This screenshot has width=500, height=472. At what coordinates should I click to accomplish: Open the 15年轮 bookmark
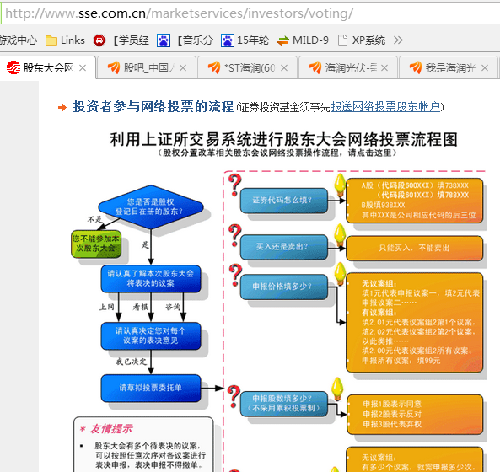click(x=253, y=40)
